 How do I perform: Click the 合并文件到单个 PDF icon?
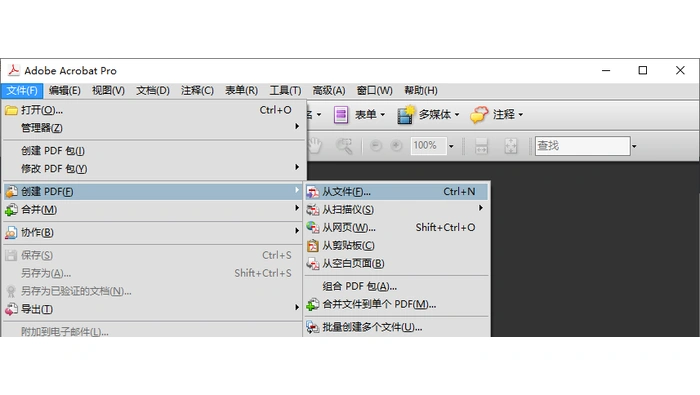pyautogui.click(x=312, y=305)
